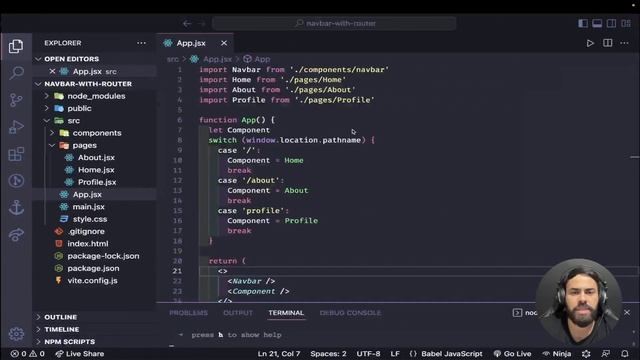Click the feedback icon in status bar
Viewport: 640px width, 360px height.
[x=606, y=354]
